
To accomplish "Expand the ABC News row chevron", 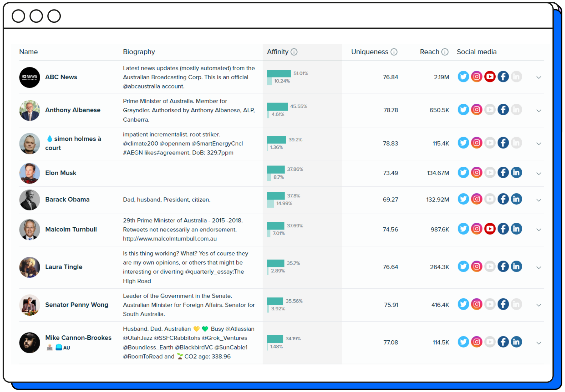I will pos(539,77).
